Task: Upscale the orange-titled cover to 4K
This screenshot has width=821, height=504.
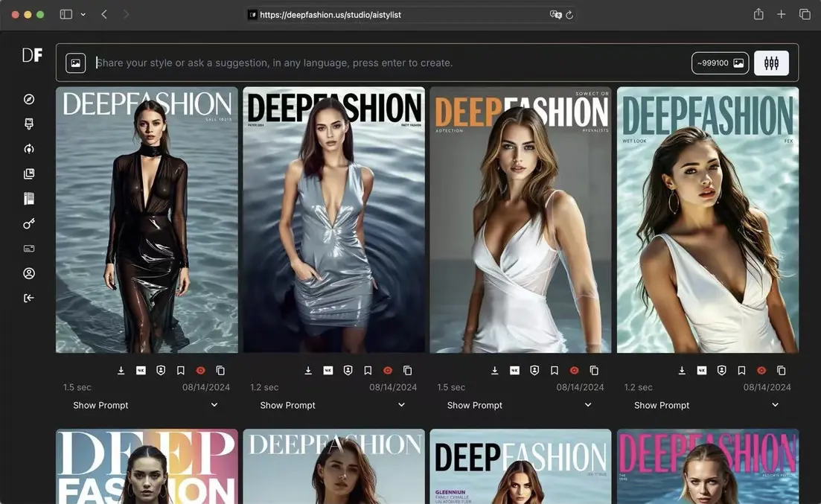Action: coord(514,371)
